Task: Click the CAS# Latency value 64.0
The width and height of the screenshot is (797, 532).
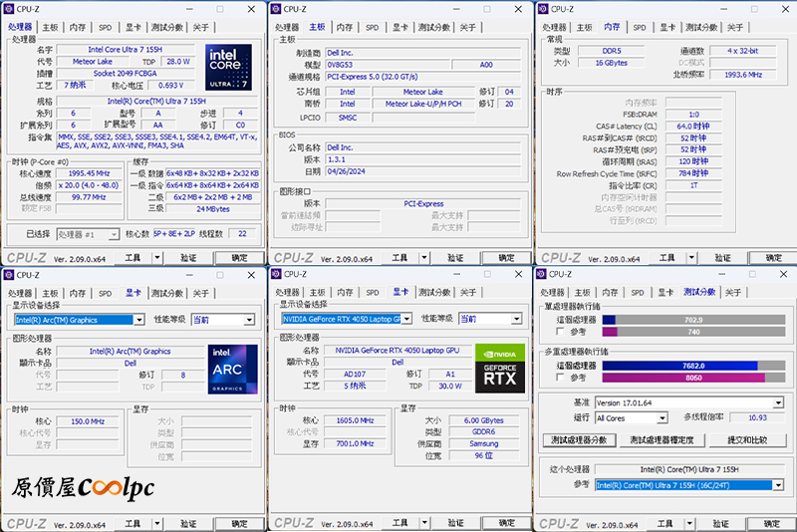Action: click(693, 126)
